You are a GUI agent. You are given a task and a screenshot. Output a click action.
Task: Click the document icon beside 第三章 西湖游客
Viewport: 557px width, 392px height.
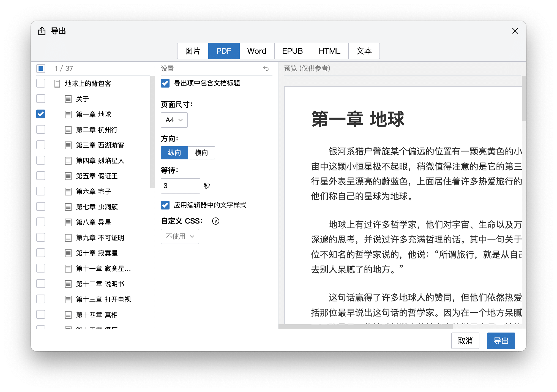coord(68,145)
